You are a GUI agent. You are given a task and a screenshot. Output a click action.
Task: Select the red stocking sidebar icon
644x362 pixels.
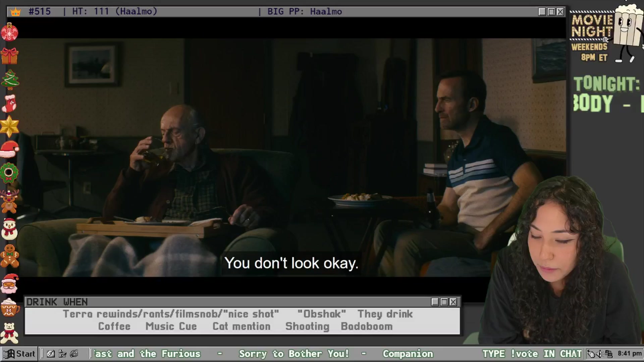(9, 103)
